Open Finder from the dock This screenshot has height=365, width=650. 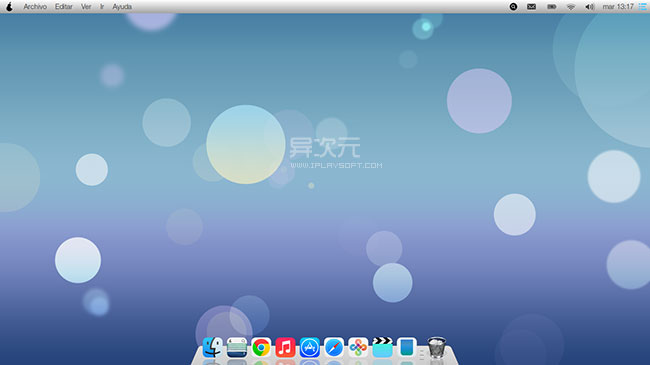(212, 347)
